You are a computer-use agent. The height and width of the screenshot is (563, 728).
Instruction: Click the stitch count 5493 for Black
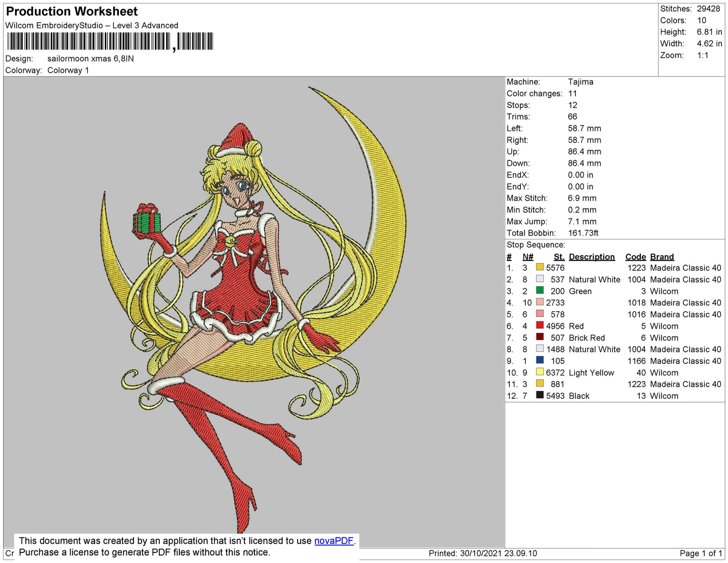pos(555,396)
